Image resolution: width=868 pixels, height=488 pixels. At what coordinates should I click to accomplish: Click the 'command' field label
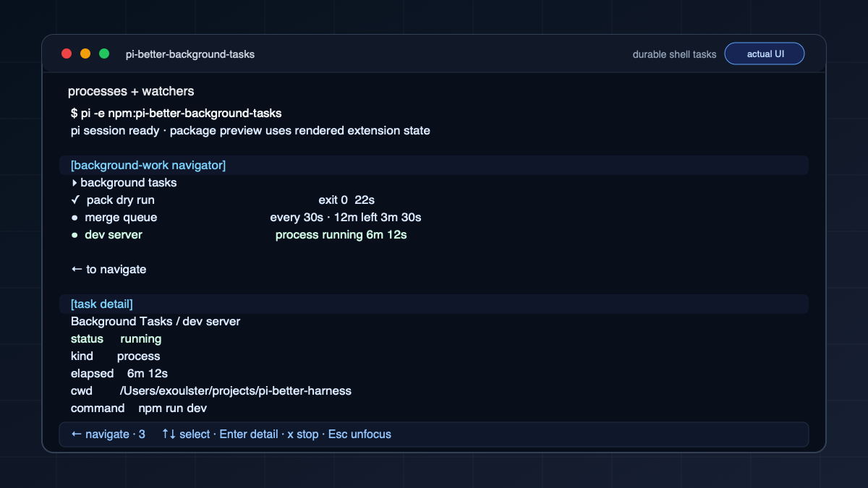click(x=98, y=408)
